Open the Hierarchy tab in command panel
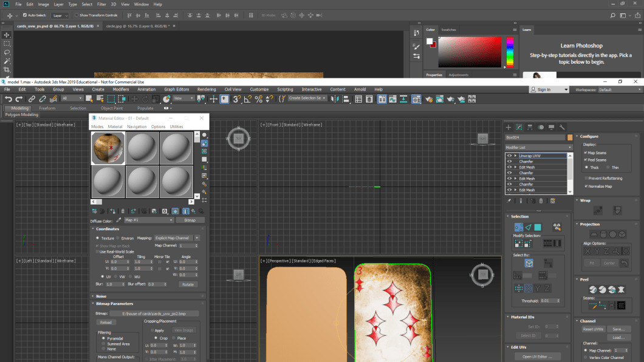The height and width of the screenshot is (362, 644). [x=530, y=127]
